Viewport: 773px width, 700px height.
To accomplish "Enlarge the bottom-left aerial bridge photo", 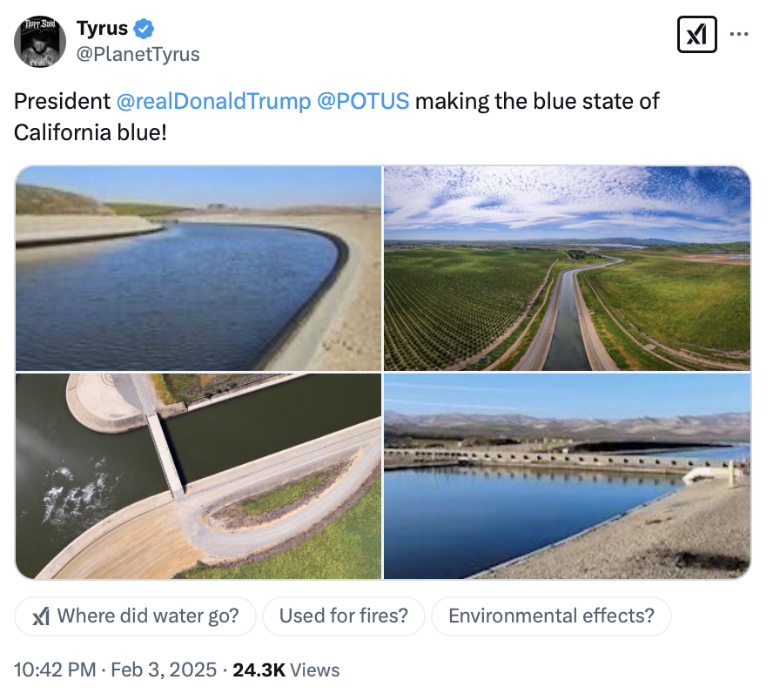I will (198, 476).
